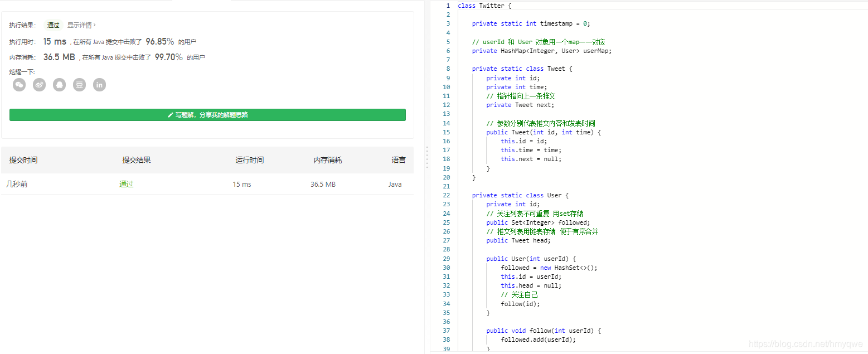Click 'public void follow(int userId) {' line
868x354 pixels.
[x=544, y=331]
